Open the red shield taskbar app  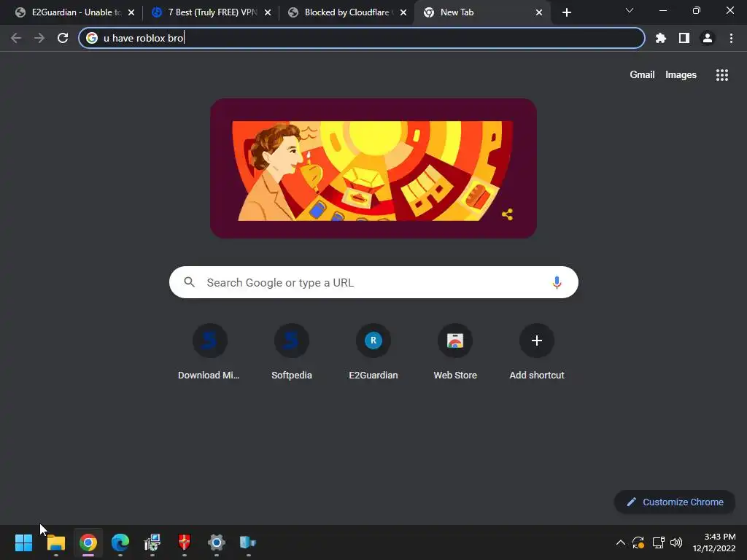pyautogui.click(x=185, y=542)
